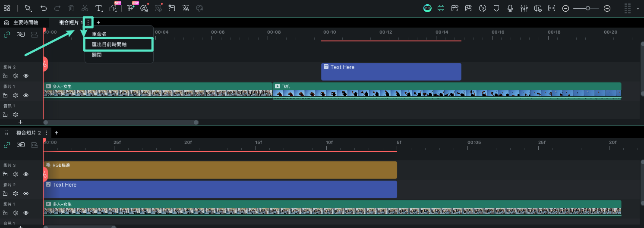Choose 匯出目前時間軸 from the context menu

[x=118, y=44]
